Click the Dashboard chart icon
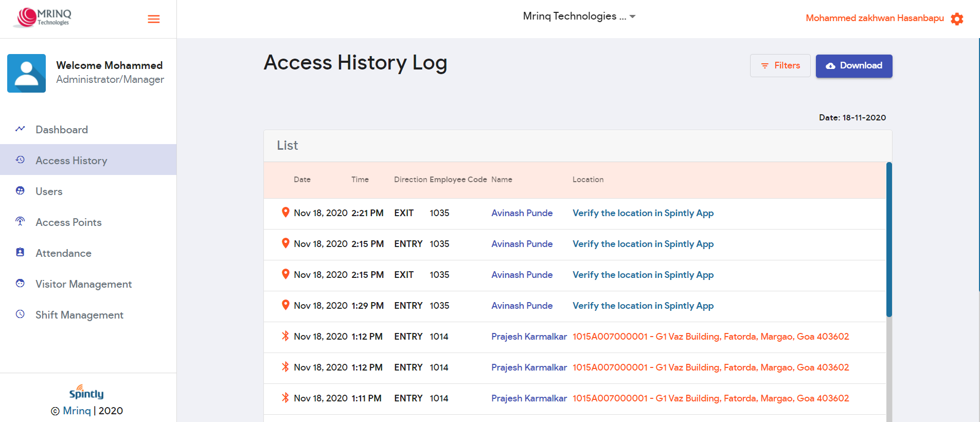The height and width of the screenshot is (422, 980). [x=20, y=129]
